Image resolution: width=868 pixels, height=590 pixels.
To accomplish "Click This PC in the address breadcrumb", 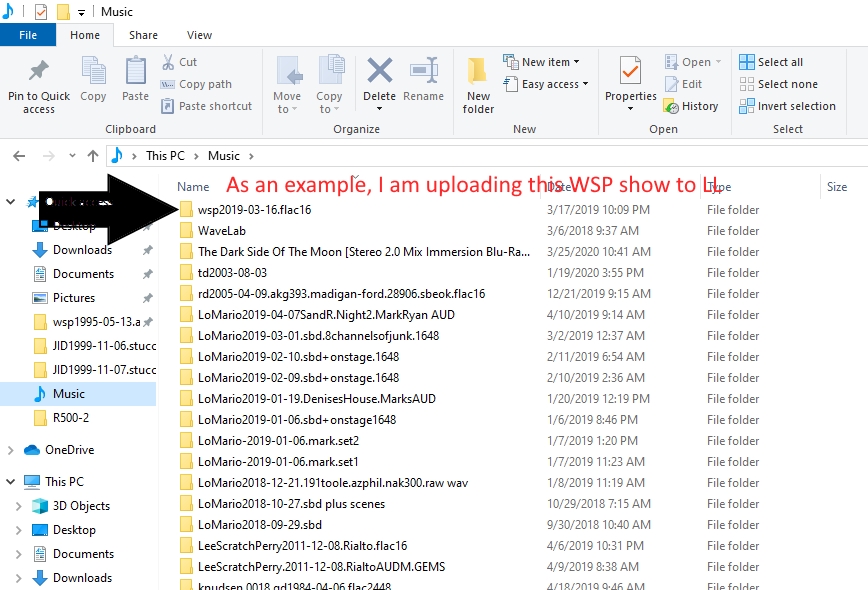I will 165,156.
